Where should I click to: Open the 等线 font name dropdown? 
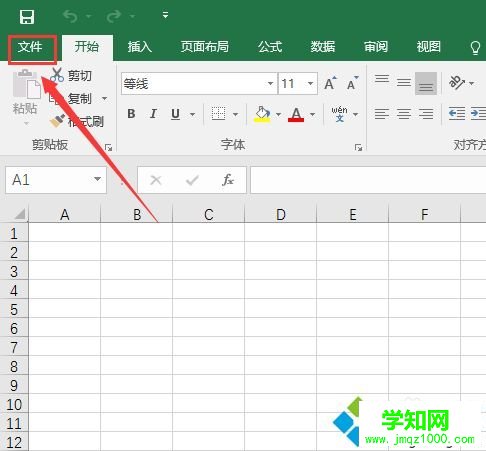pos(270,84)
